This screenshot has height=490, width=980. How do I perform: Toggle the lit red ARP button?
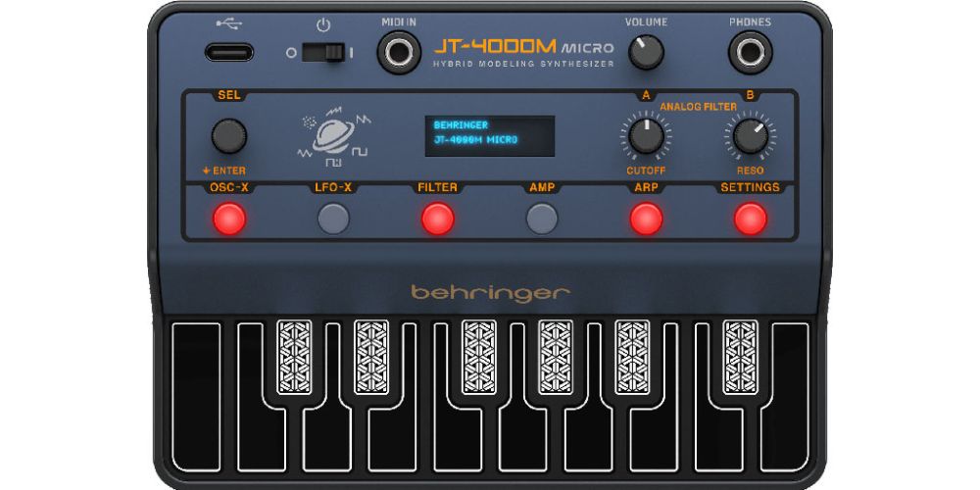click(646, 219)
